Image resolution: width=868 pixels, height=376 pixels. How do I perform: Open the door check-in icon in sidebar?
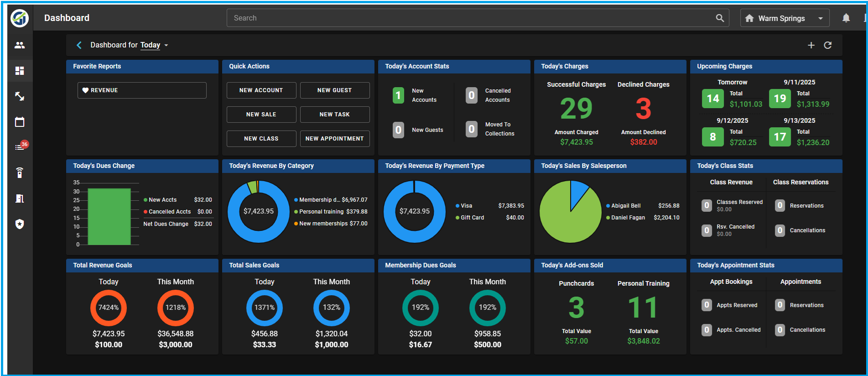point(20,198)
